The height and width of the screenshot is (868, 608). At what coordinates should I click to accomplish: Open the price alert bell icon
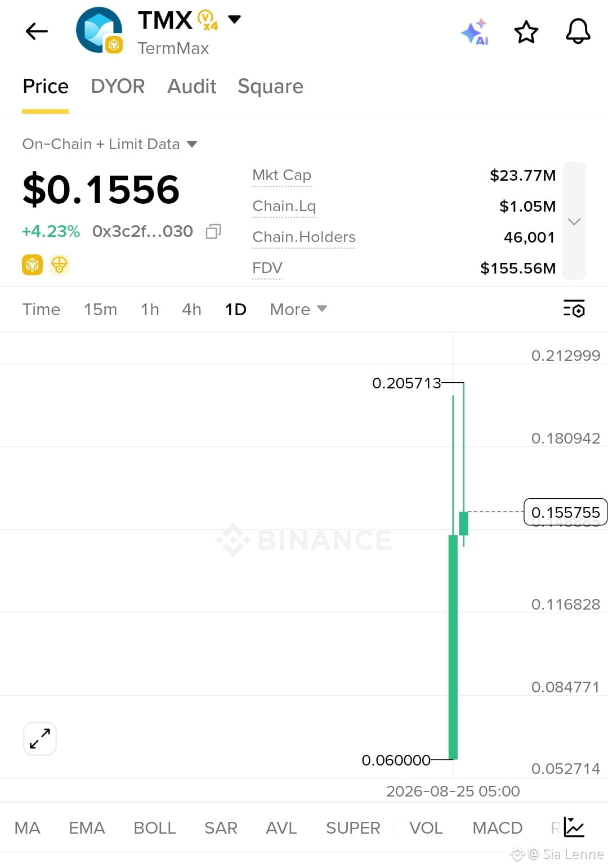[x=578, y=32]
